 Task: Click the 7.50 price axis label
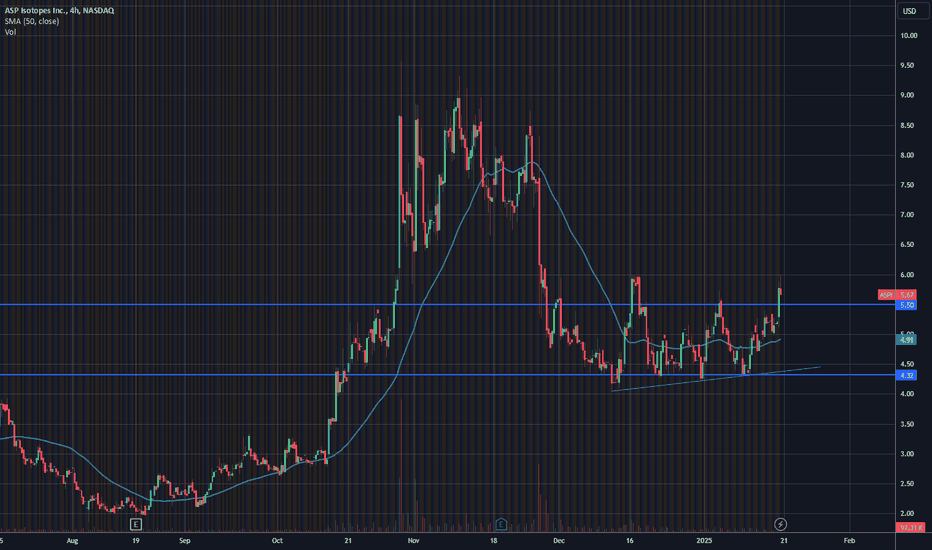[907, 185]
